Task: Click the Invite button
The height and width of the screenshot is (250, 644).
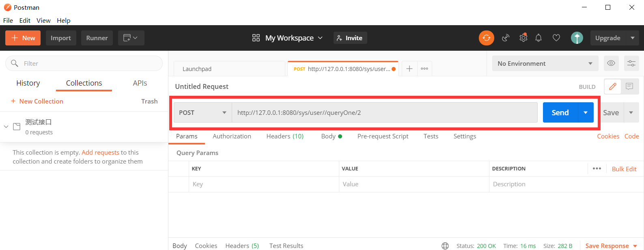Action: click(350, 38)
